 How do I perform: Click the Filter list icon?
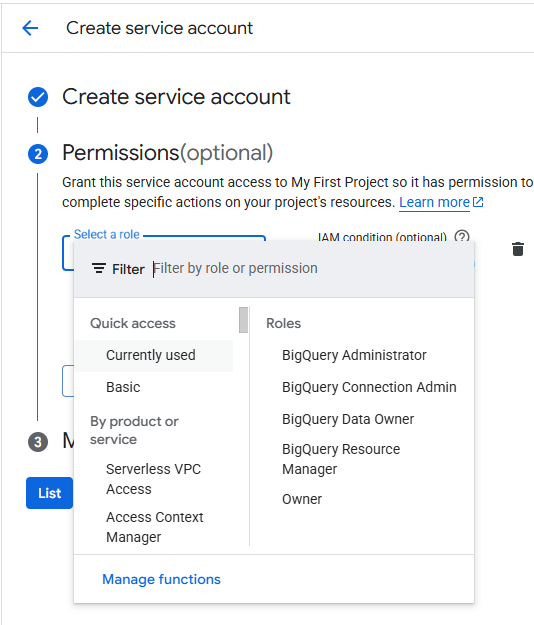coord(99,269)
